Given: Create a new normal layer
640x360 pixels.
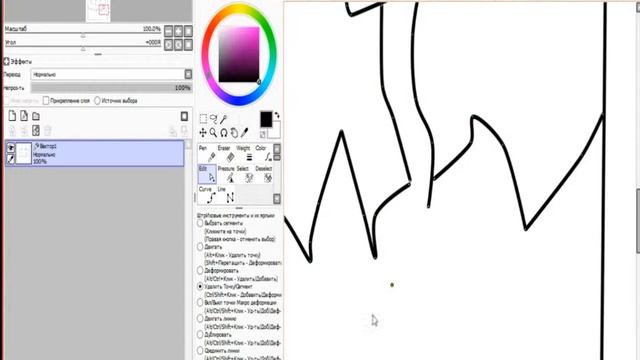Looking at the screenshot, I should pos(12,116).
